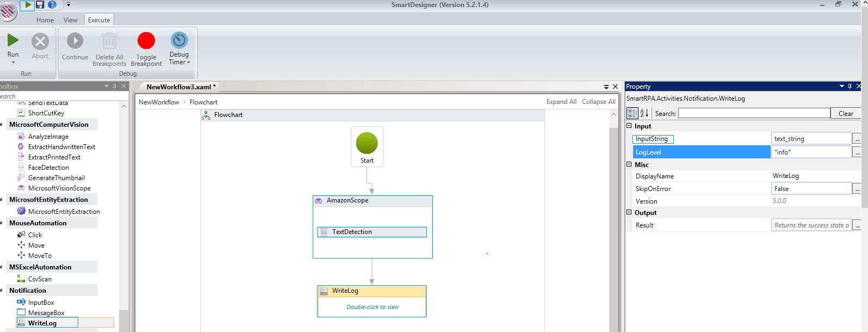Click the Continue debug icon
868x332 pixels.
pos(75,41)
